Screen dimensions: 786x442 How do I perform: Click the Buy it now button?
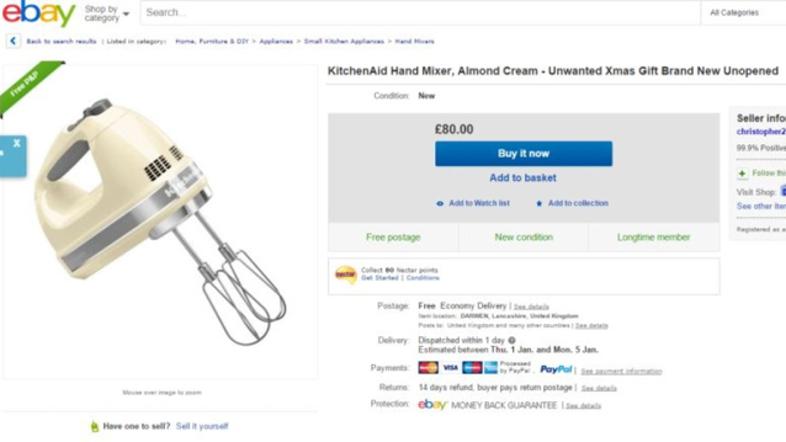pos(523,153)
